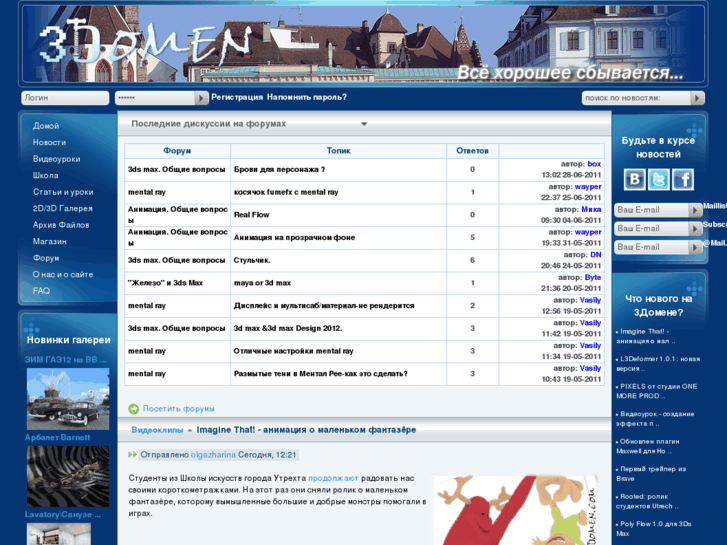Open Форум in the sidebar menu
The height and width of the screenshot is (545, 727).
click(46, 258)
